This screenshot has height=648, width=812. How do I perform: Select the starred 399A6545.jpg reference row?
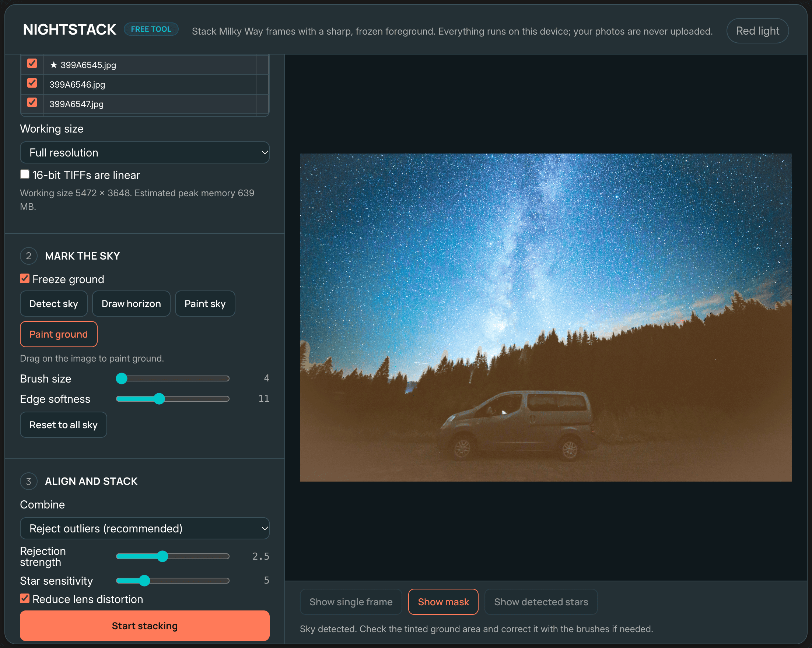(145, 65)
